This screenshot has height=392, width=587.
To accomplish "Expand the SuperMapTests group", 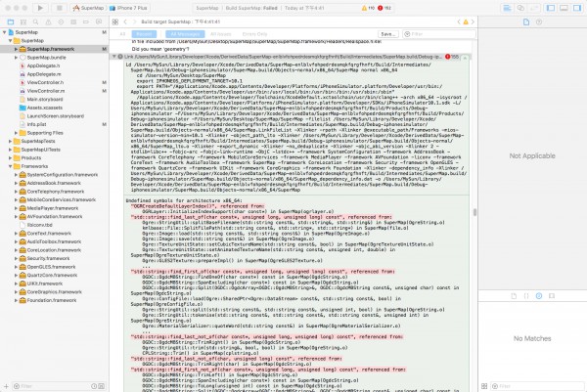I will [10, 142].
